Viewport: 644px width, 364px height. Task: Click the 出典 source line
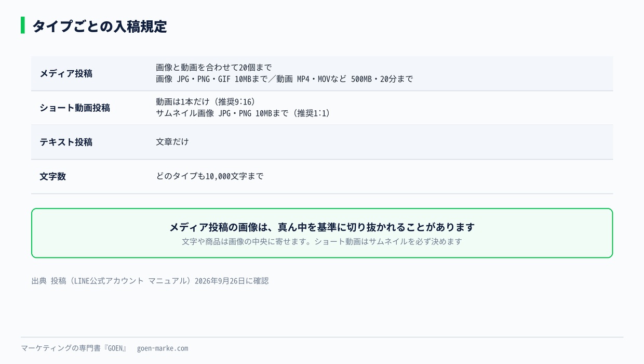coord(150,281)
